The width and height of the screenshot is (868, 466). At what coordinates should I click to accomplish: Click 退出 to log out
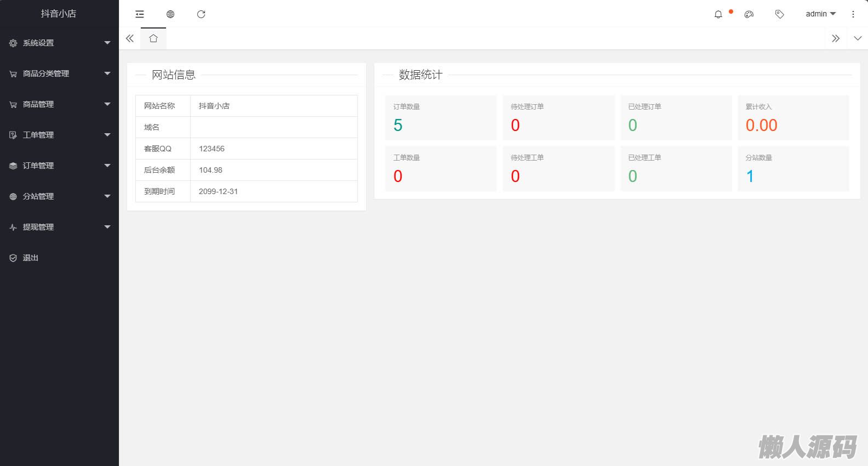tap(59, 258)
